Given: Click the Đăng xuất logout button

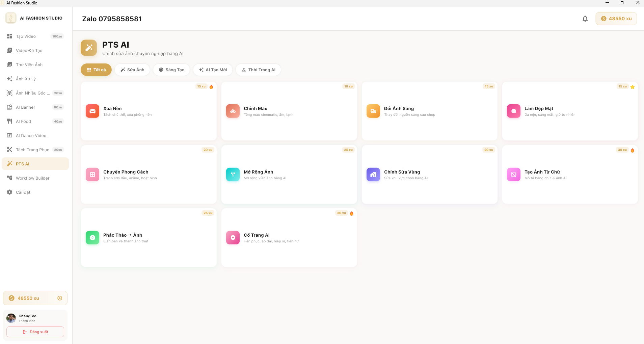Looking at the screenshot, I should tap(35, 332).
